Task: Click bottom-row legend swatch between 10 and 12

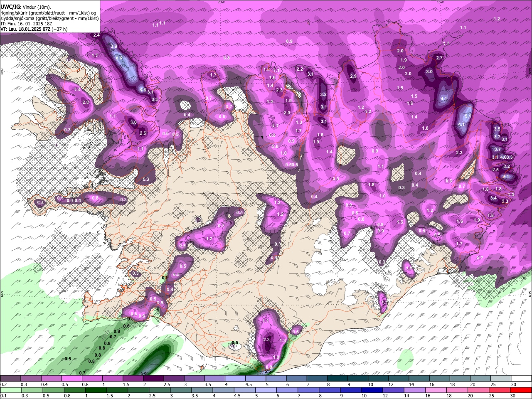Action: (x=372, y=390)
